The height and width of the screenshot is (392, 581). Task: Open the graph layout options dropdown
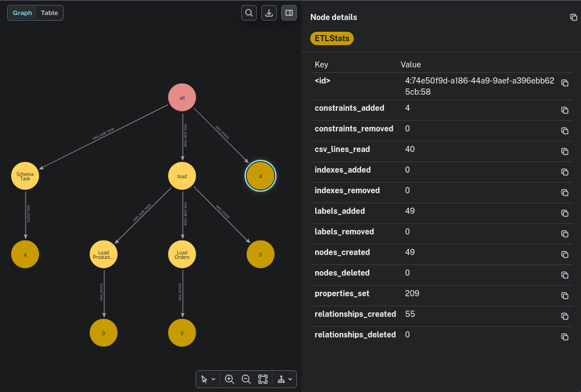click(x=285, y=379)
